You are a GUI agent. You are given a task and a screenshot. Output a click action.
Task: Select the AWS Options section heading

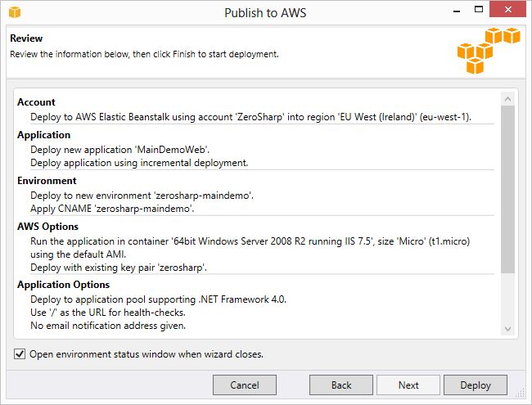click(x=47, y=227)
